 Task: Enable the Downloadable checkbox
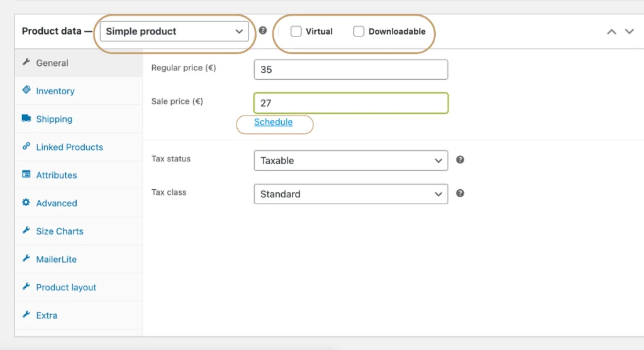click(358, 31)
